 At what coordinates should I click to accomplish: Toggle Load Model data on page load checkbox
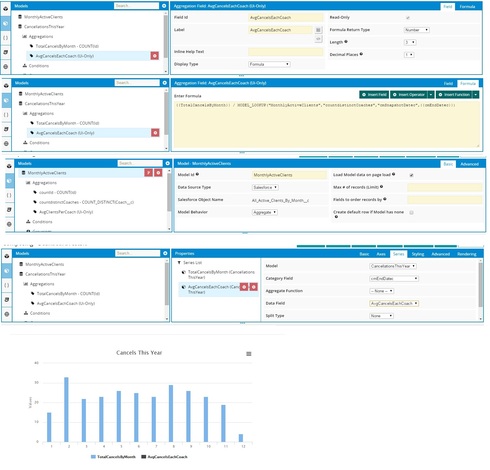click(411, 175)
